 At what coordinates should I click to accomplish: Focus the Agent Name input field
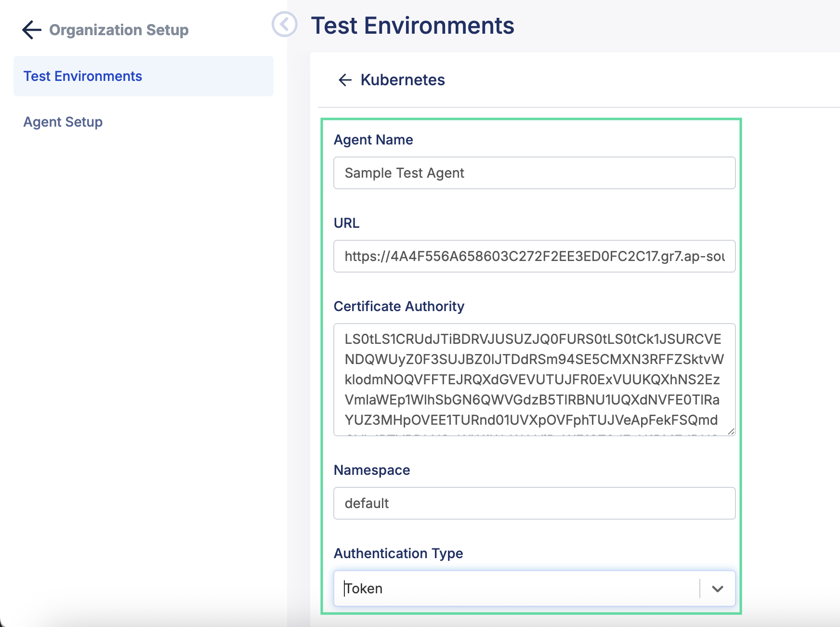click(x=534, y=173)
